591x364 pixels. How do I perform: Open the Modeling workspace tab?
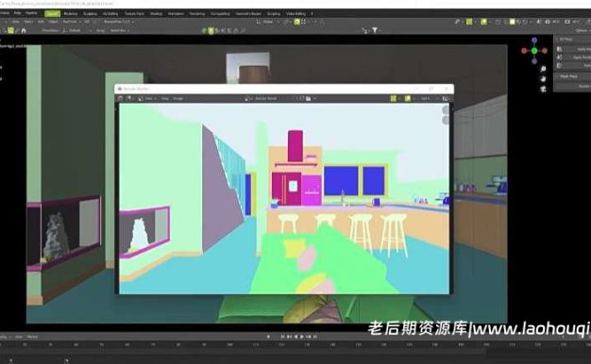pyautogui.click(x=71, y=14)
